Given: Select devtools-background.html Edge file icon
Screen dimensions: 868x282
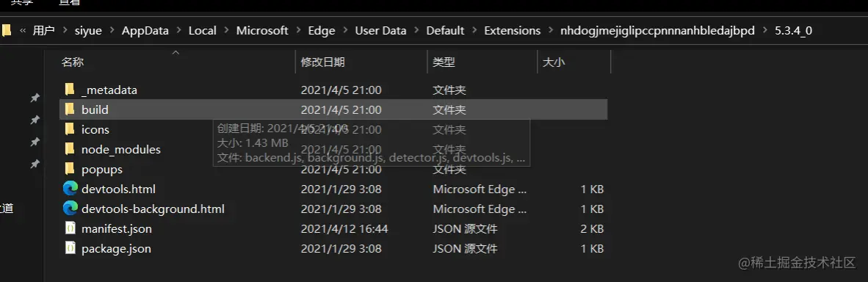Looking at the screenshot, I should click(70, 209).
